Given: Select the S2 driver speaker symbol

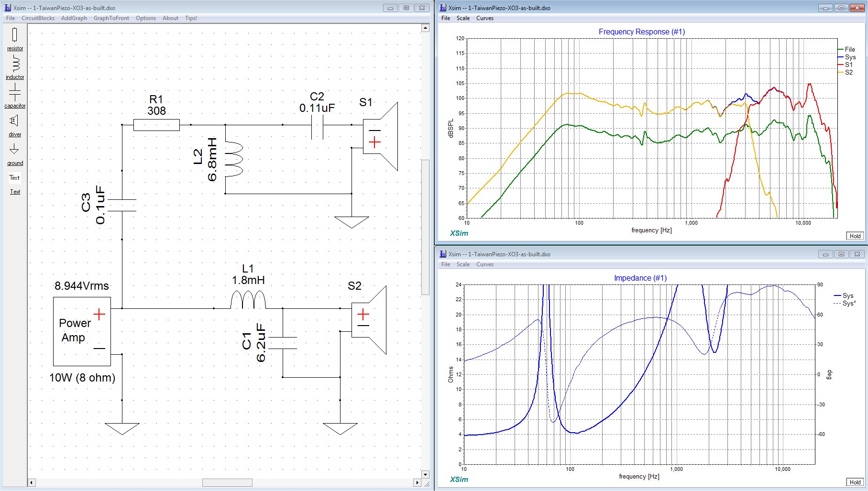Looking at the screenshot, I should 369,320.
